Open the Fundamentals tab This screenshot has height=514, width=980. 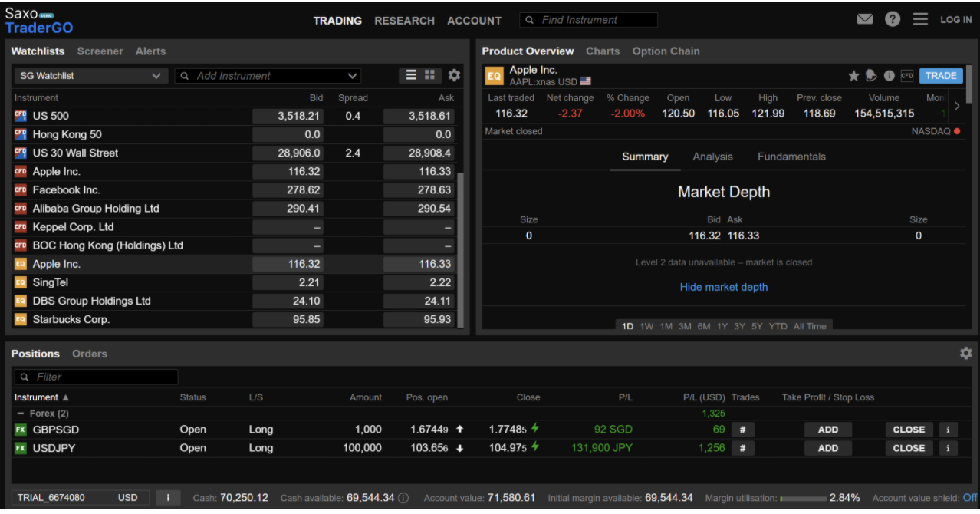click(x=791, y=157)
